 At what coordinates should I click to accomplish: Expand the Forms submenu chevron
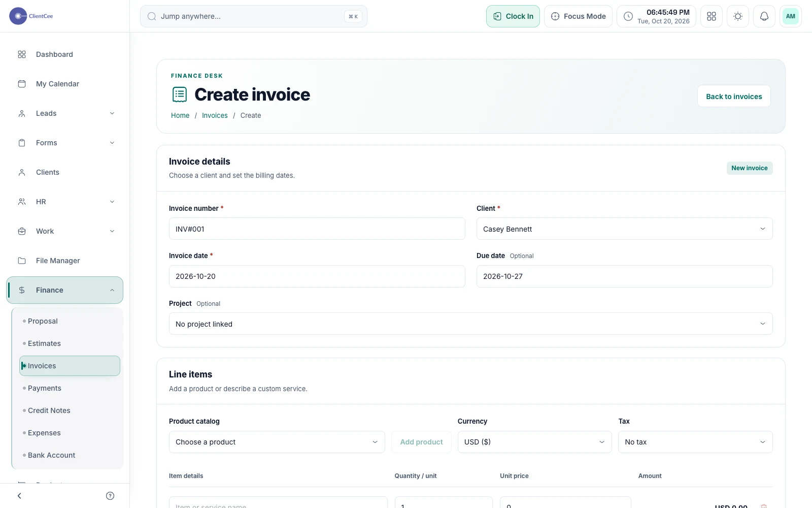coord(112,143)
